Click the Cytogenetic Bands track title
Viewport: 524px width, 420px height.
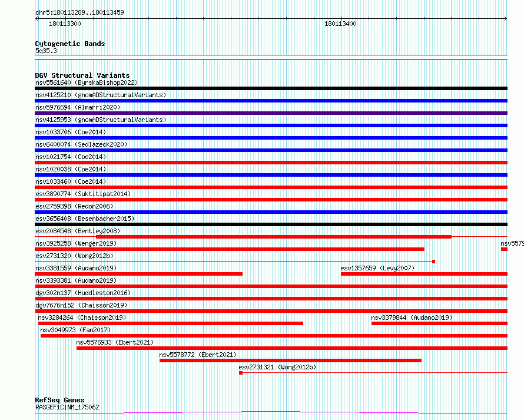pyautogui.click(x=70, y=44)
